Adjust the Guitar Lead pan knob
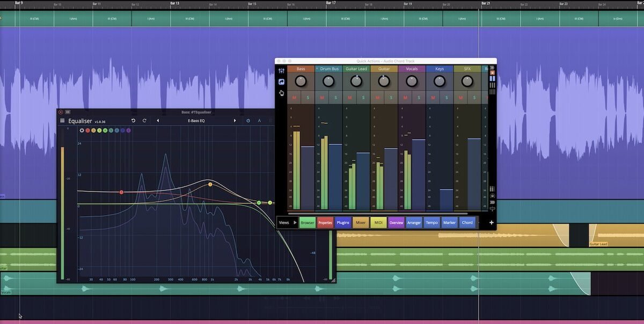 point(356,82)
